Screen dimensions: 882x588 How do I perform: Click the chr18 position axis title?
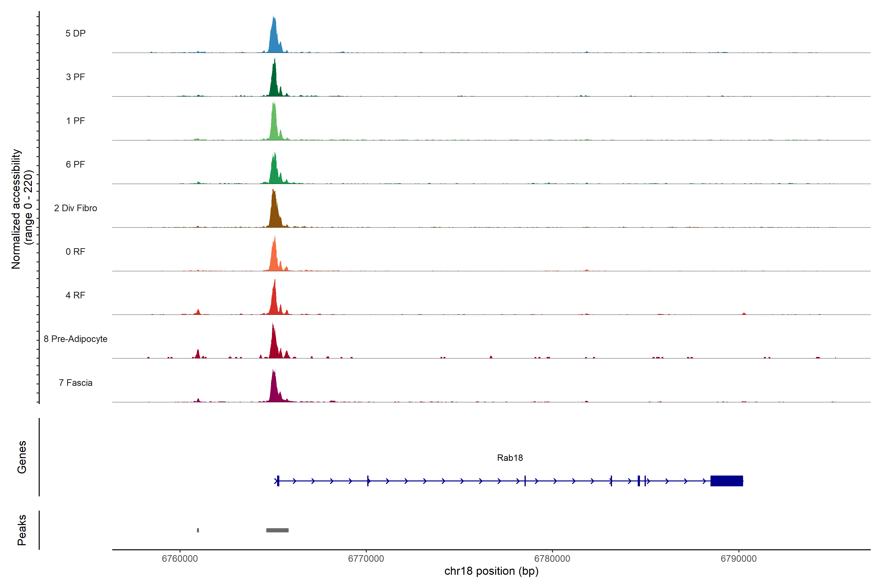[491, 571]
